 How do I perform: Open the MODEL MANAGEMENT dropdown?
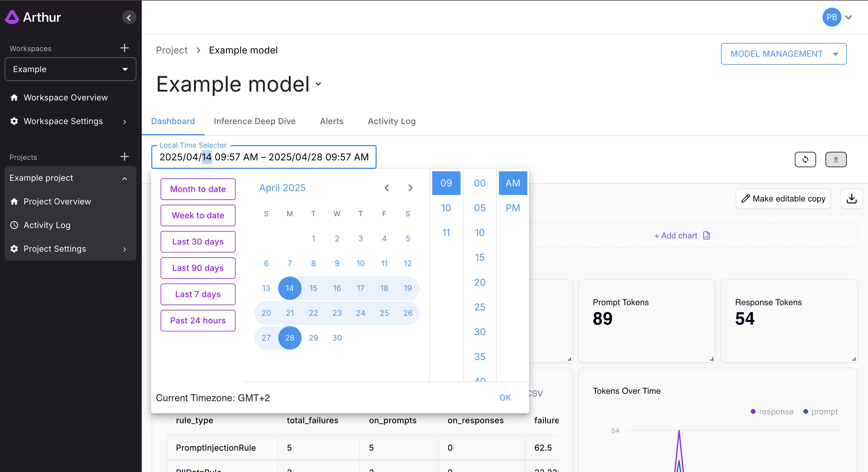pyautogui.click(x=784, y=54)
